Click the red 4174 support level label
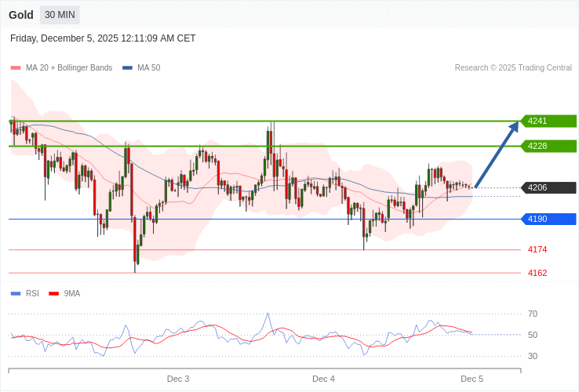Screen dimensions: 579x392 coord(537,249)
